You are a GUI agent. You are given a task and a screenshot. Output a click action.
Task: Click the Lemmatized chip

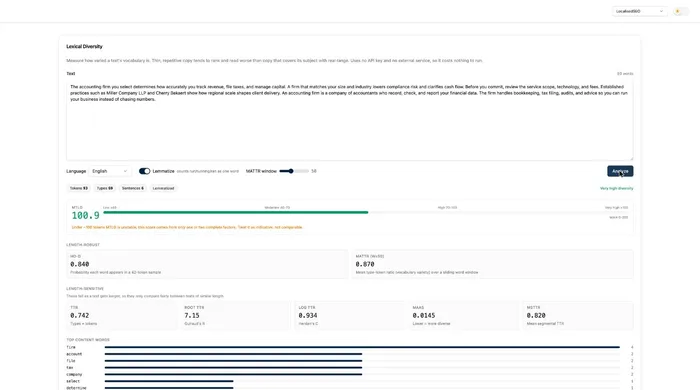point(163,188)
